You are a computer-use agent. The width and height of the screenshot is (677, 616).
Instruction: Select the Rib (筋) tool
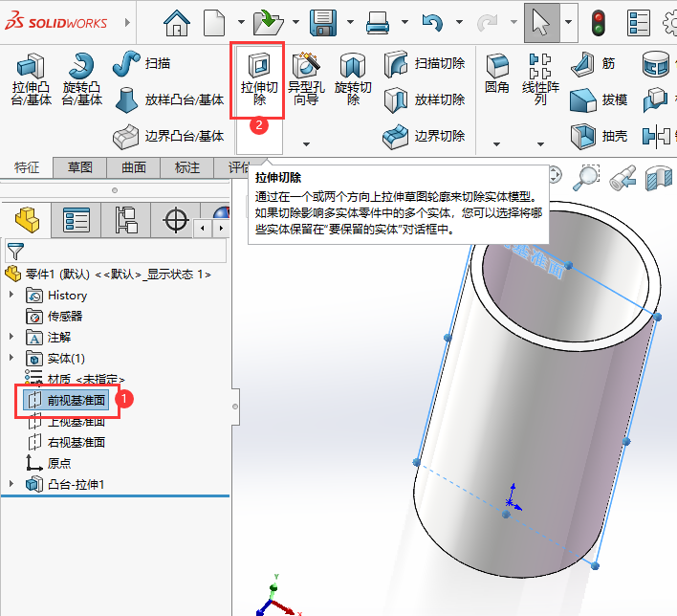point(593,63)
